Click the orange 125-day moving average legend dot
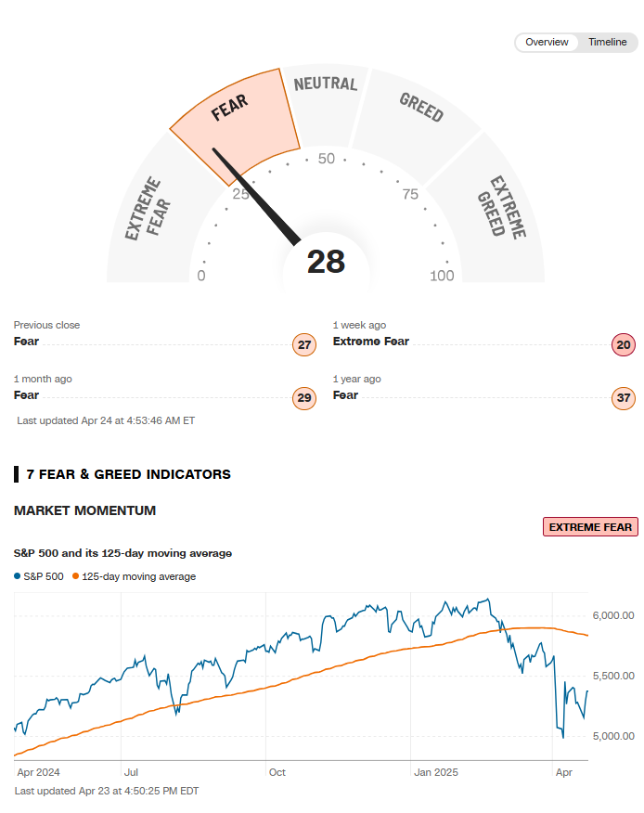Screen dimensions: 644x813 pos(75,576)
